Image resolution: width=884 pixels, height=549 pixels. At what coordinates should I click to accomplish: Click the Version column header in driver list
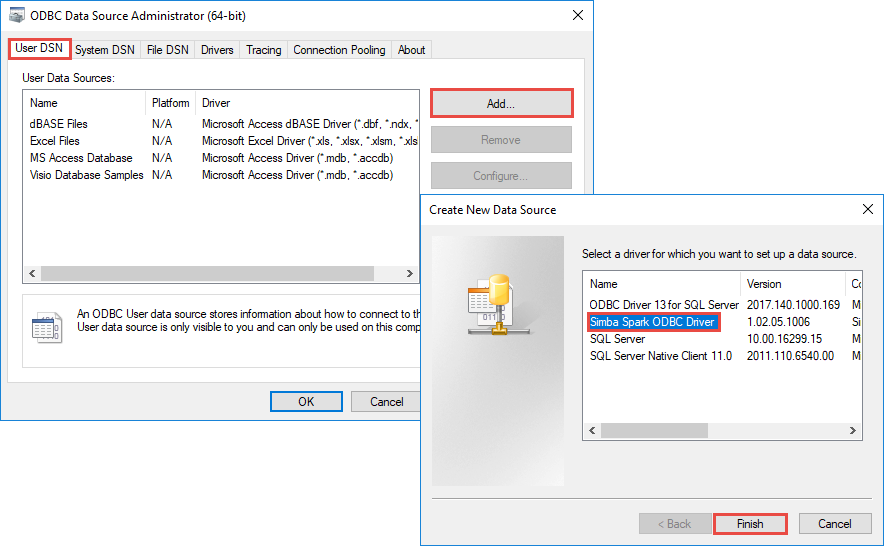[793, 284]
